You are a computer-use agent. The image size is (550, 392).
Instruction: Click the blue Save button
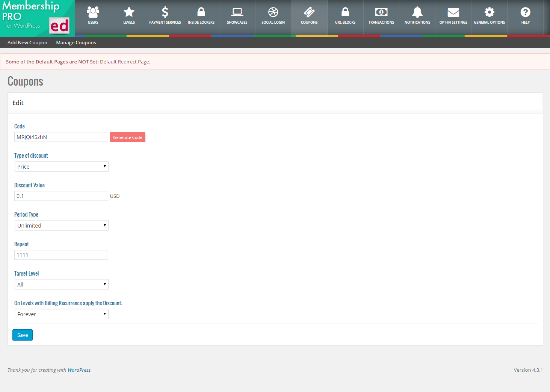coord(23,335)
